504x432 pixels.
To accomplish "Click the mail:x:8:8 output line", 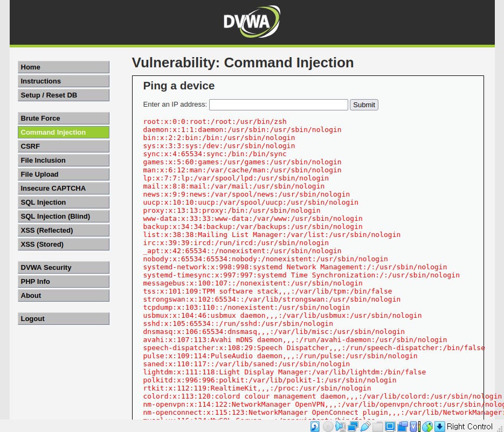I will [234, 186].
